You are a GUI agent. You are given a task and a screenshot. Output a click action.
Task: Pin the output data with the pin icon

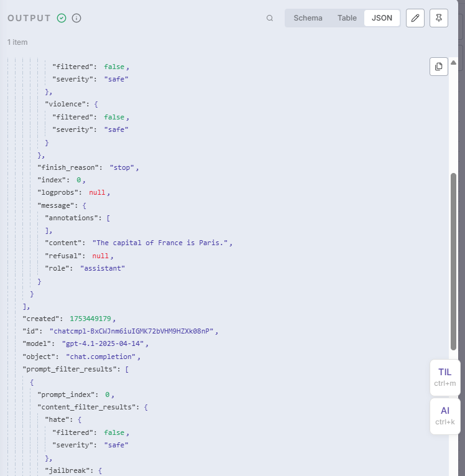[x=439, y=18]
